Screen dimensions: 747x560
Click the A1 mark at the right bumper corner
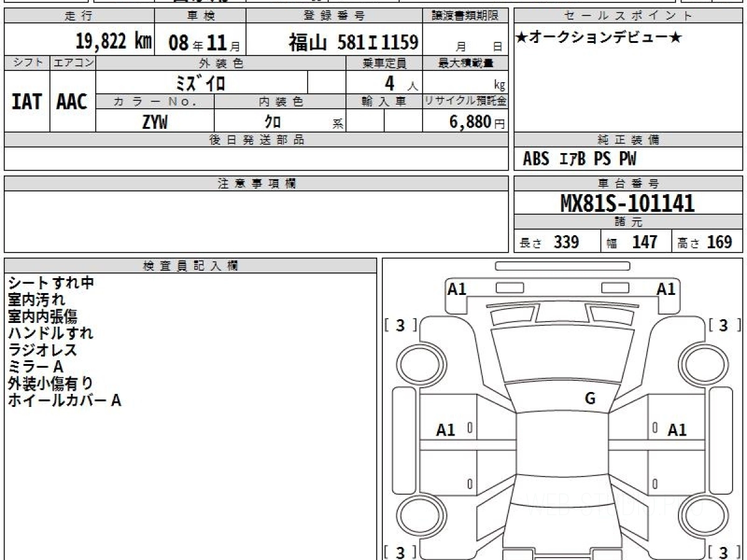pos(666,289)
